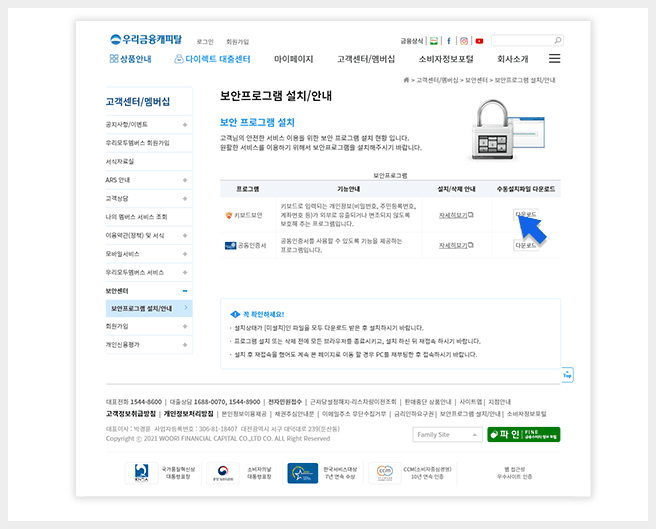Screen dimensions: 656x529
Task: Click the green 파인 FINE banner
Action: coord(523,434)
